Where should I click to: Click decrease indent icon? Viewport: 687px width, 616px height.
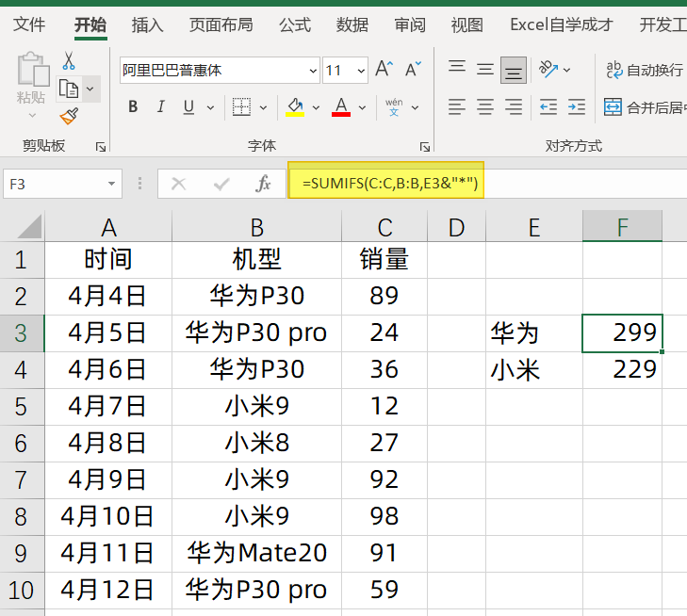click(548, 106)
